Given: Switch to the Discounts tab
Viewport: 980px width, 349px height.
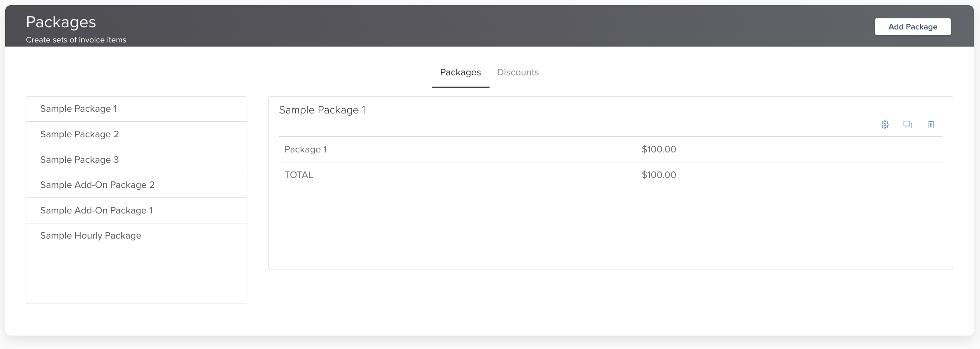Looking at the screenshot, I should click(518, 72).
